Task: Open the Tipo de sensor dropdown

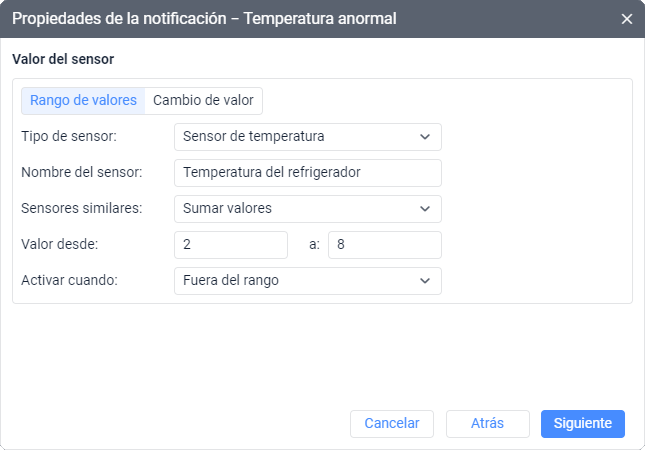Action: coord(307,136)
